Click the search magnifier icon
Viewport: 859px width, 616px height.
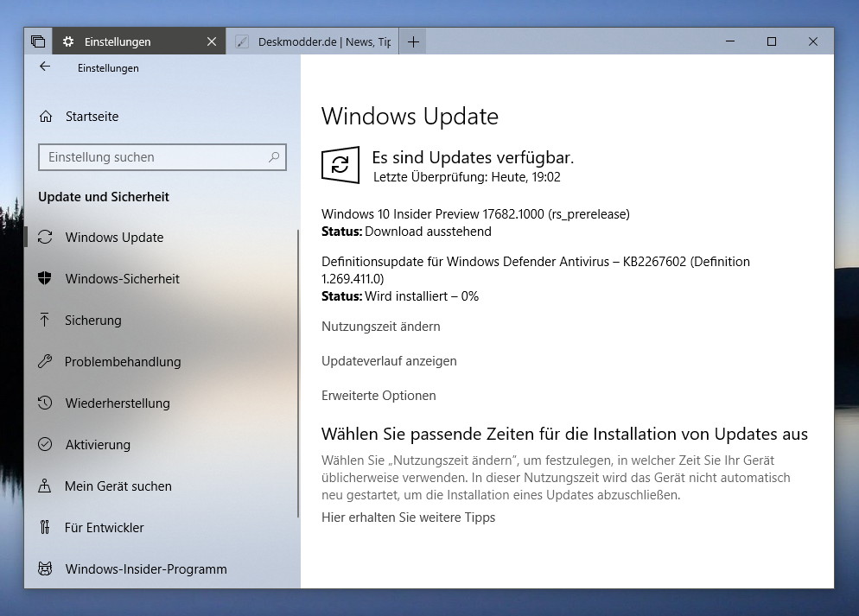pyautogui.click(x=274, y=157)
